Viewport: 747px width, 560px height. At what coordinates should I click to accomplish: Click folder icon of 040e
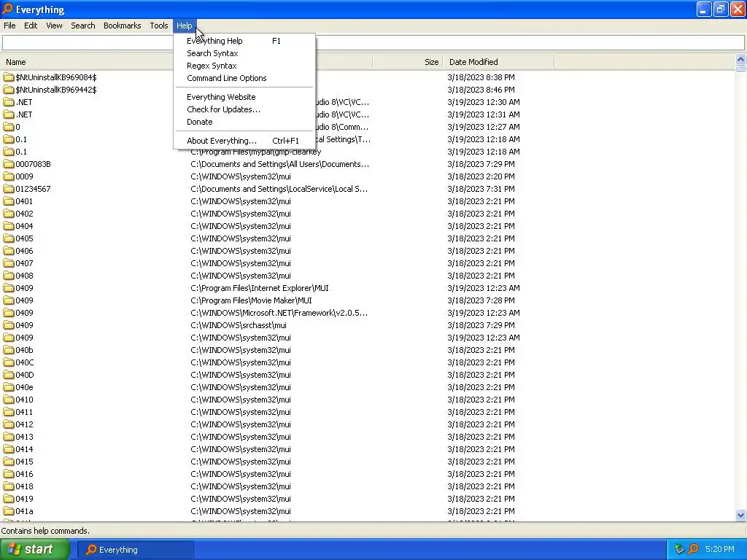point(9,387)
